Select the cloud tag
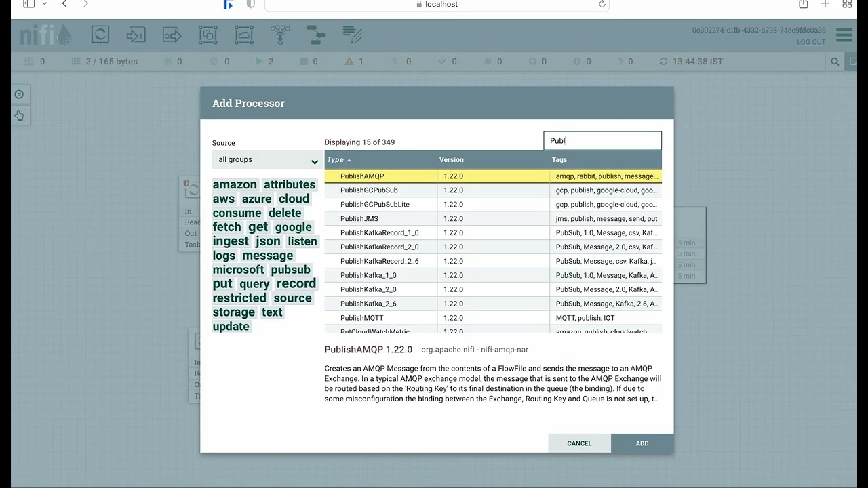The width and height of the screenshot is (868, 488). click(x=294, y=199)
